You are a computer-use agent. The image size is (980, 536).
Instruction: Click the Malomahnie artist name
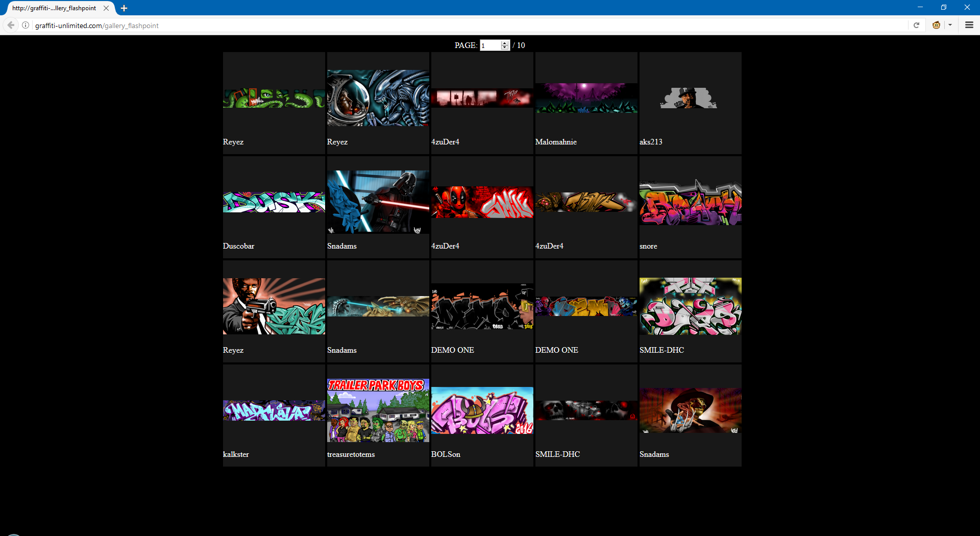556,142
